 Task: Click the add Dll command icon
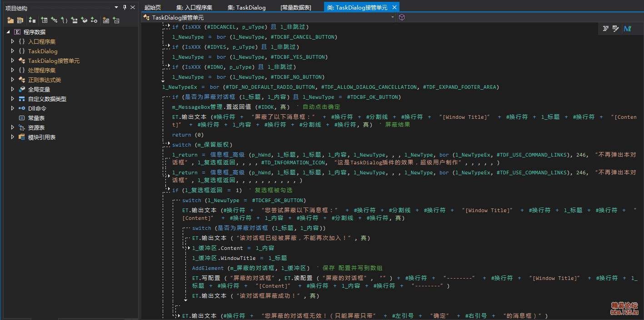(x=94, y=20)
